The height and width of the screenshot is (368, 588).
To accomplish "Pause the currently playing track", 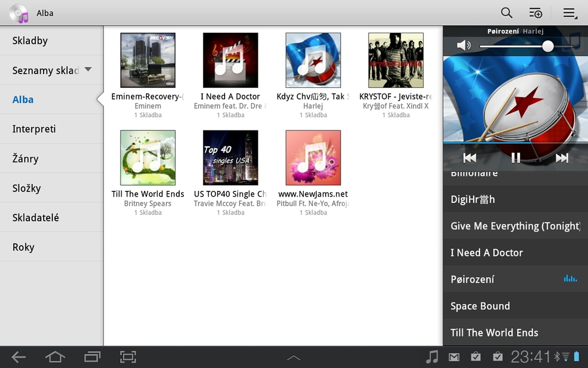I will pyautogui.click(x=514, y=157).
